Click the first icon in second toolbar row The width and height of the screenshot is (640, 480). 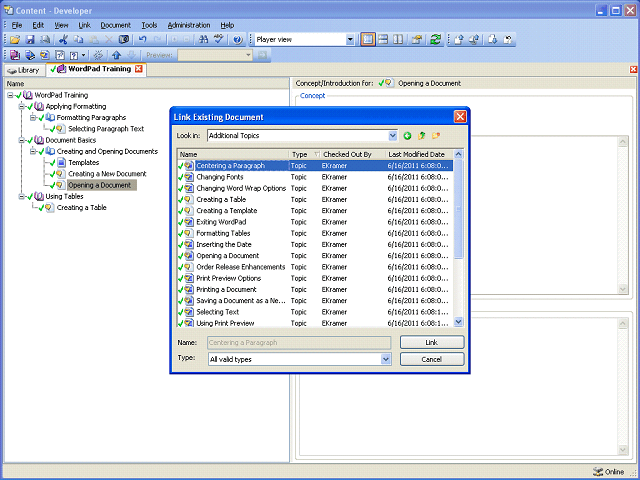click(x=15, y=55)
